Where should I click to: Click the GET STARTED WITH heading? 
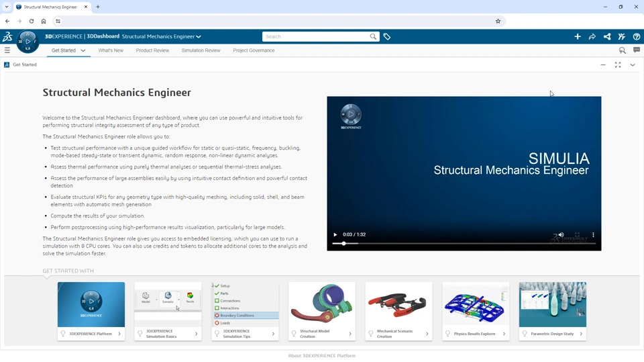[68, 271]
